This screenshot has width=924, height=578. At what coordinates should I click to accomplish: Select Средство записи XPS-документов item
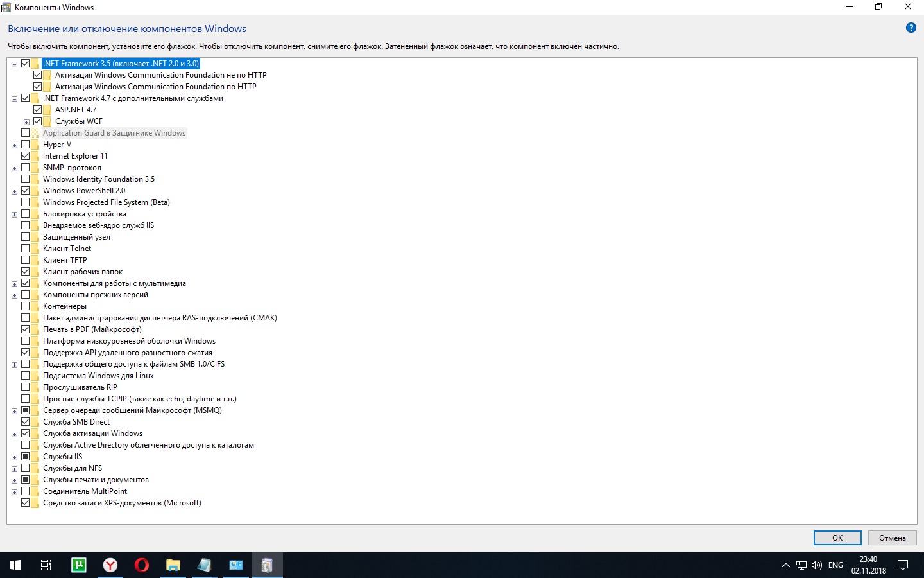tap(123, 503)
